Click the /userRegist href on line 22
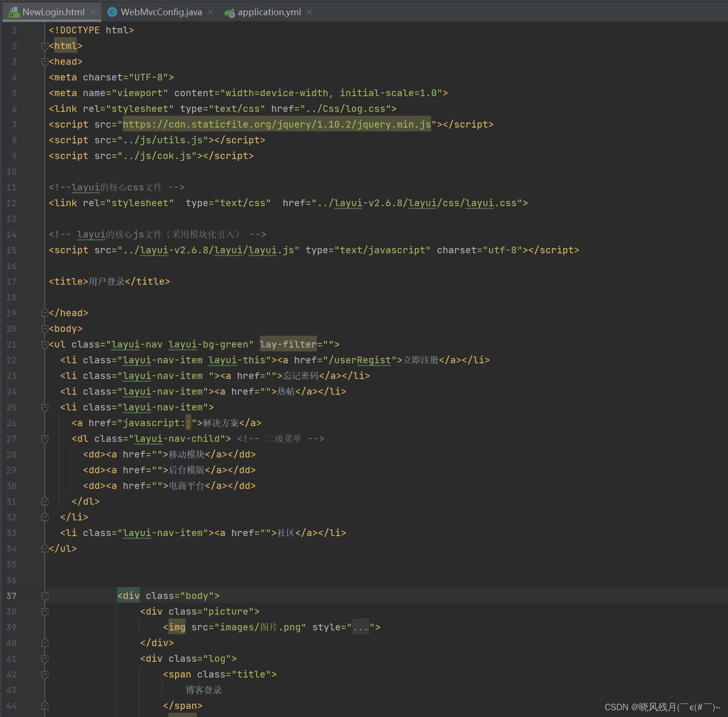 (x=360, y=360)
